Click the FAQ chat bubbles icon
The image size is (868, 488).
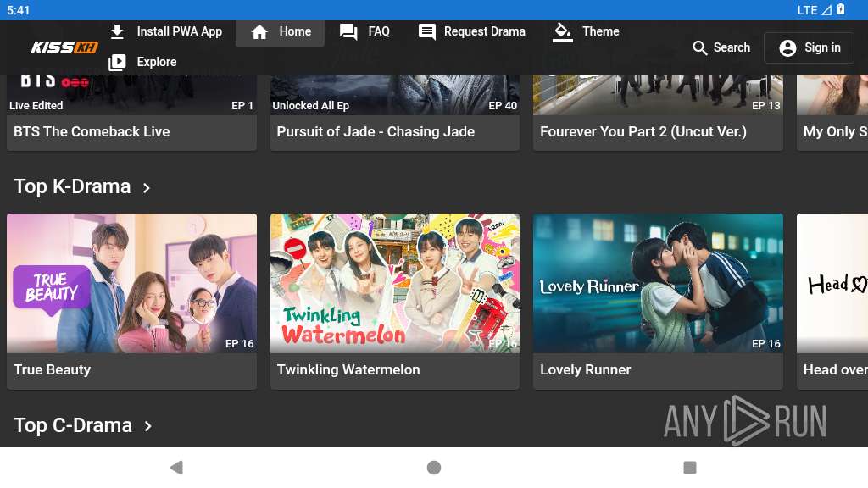(x=348, y=32)
